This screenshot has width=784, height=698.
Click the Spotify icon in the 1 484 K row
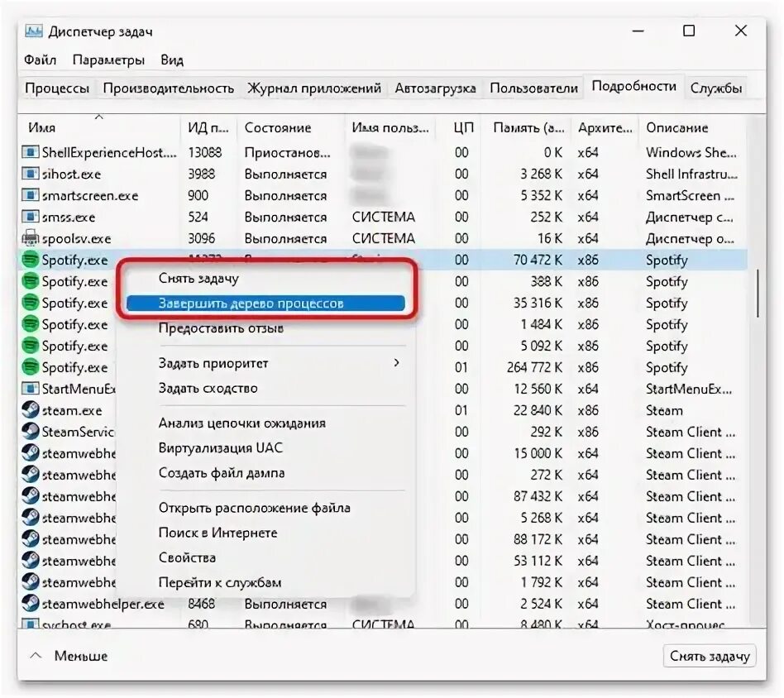31,324
